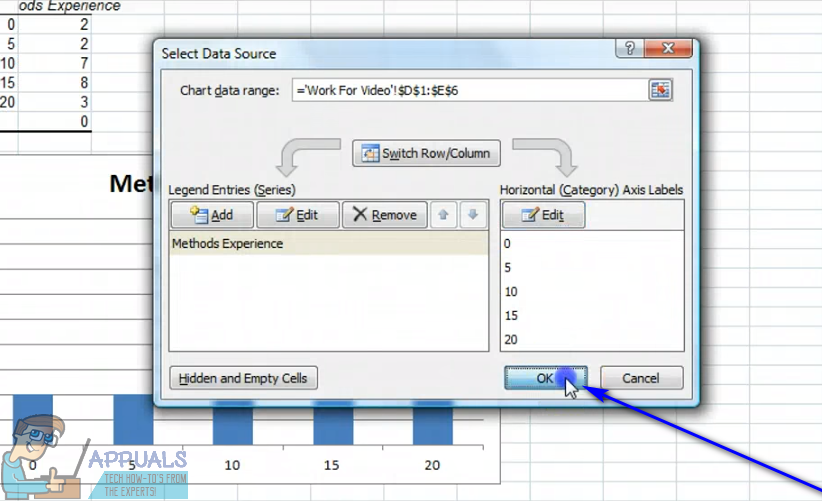Click the Help question mark button

[x=630, y=50]
